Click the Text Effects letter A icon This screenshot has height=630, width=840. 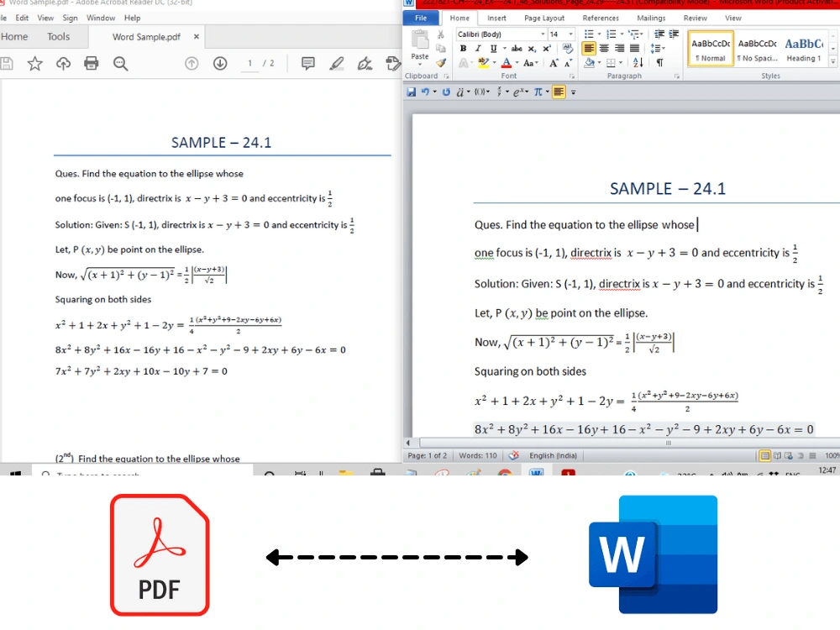[x=464, y=63]
